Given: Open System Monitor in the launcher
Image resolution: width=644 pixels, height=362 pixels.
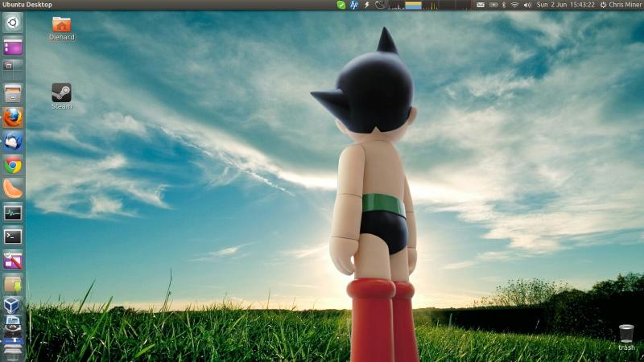Looking at the screenshot, I should click(13, 212).
